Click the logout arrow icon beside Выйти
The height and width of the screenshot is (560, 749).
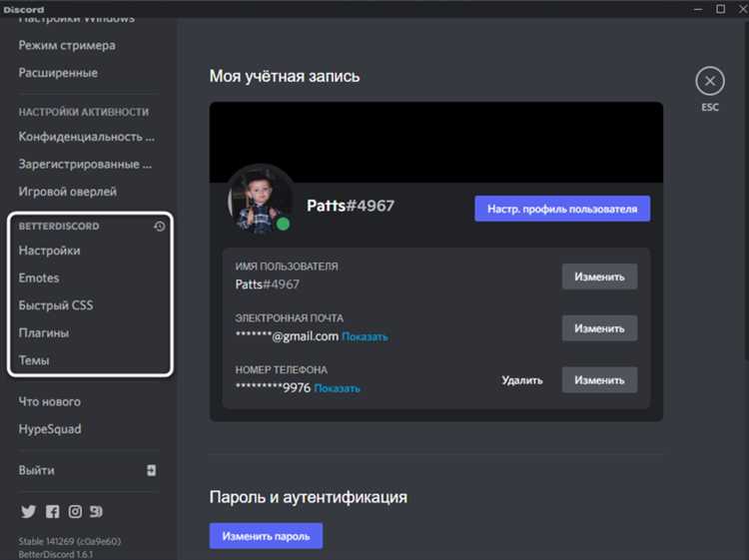[151, 470]
